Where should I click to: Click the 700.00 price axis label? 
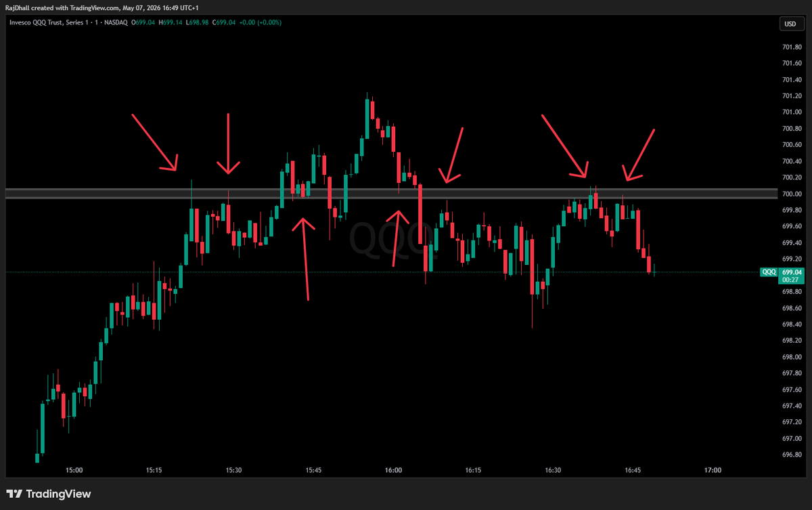pyautogui.click(x=792, y=194)
